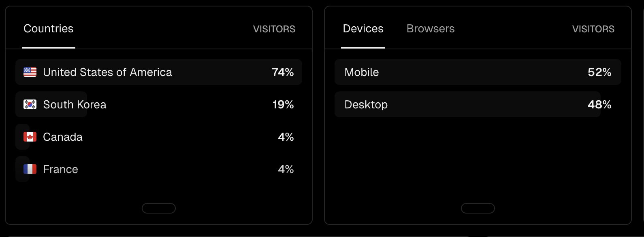Switch to the Countries tab

pos(49,29)
